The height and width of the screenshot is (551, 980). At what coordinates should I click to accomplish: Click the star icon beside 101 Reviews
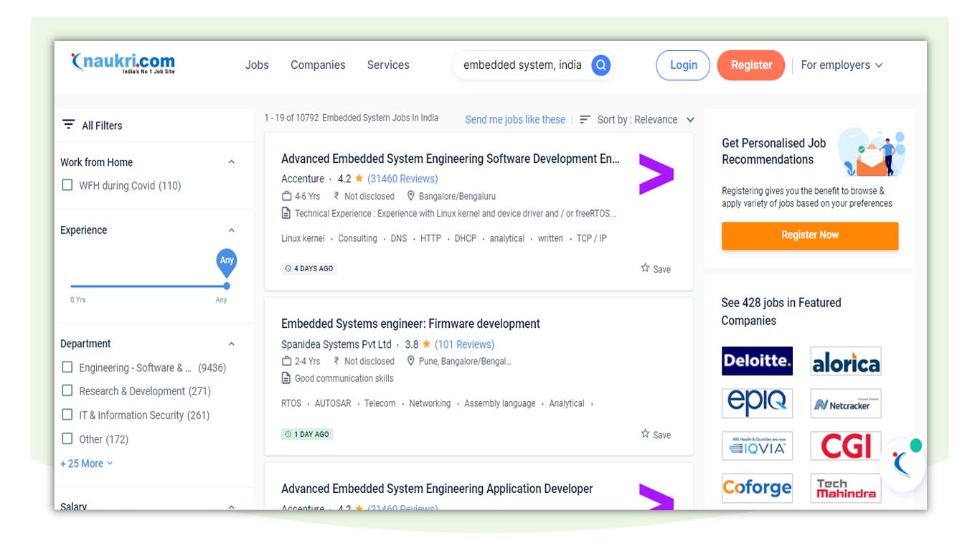tap(426, 344)
